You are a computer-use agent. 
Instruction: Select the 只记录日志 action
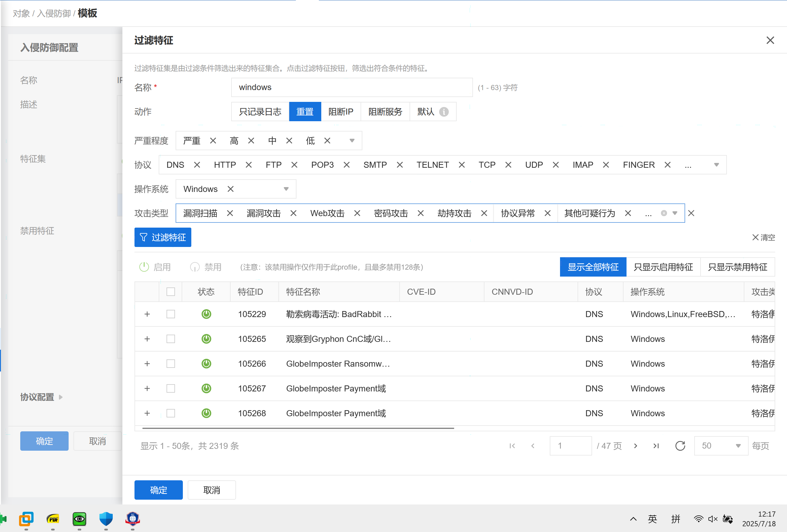point(260,112)
